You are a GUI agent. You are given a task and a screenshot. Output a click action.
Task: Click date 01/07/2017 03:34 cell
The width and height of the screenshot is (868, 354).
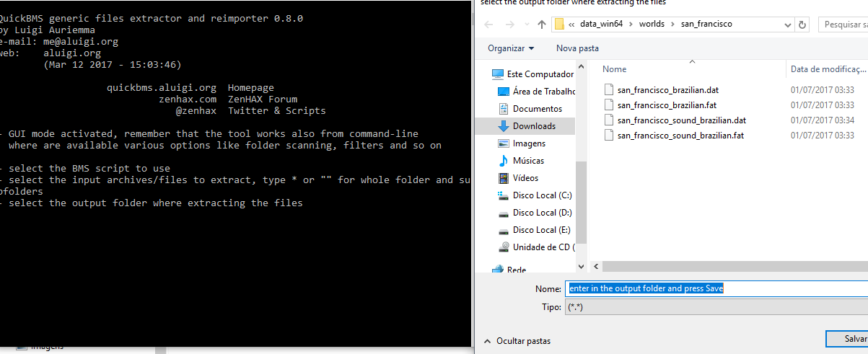click(823, 120)
